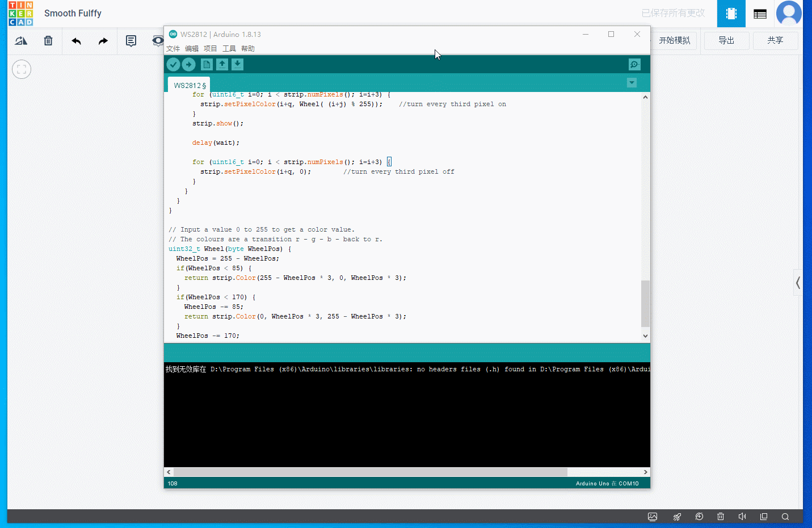Open the 工具 menu
Image resolution: width=812 pixels, height=528 pixels.
tap(229, 49)
